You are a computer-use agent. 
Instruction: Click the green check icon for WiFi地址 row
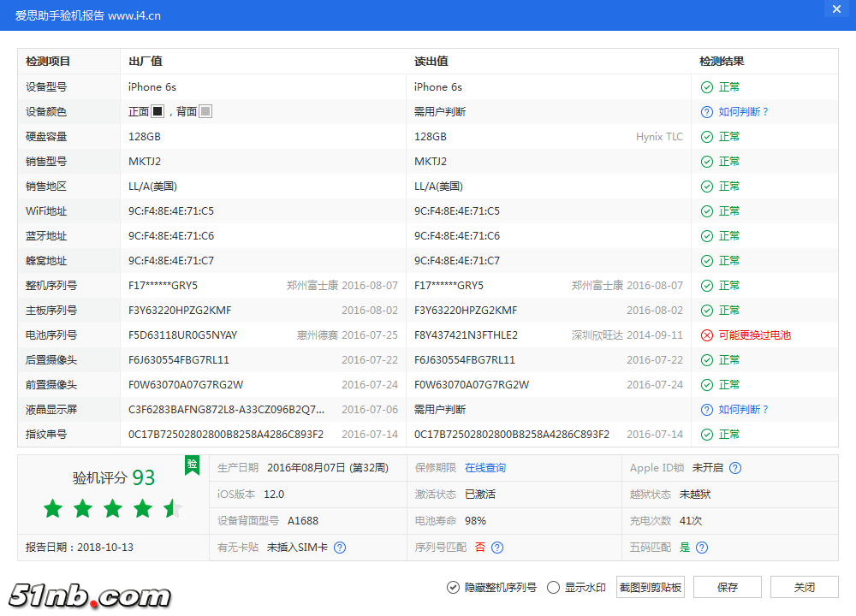click(706, 210)
